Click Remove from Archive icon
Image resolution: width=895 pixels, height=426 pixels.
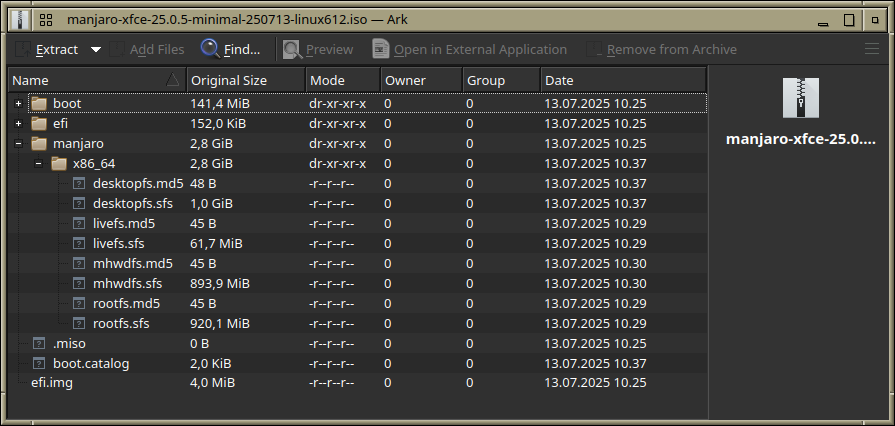tap(595, 50)
